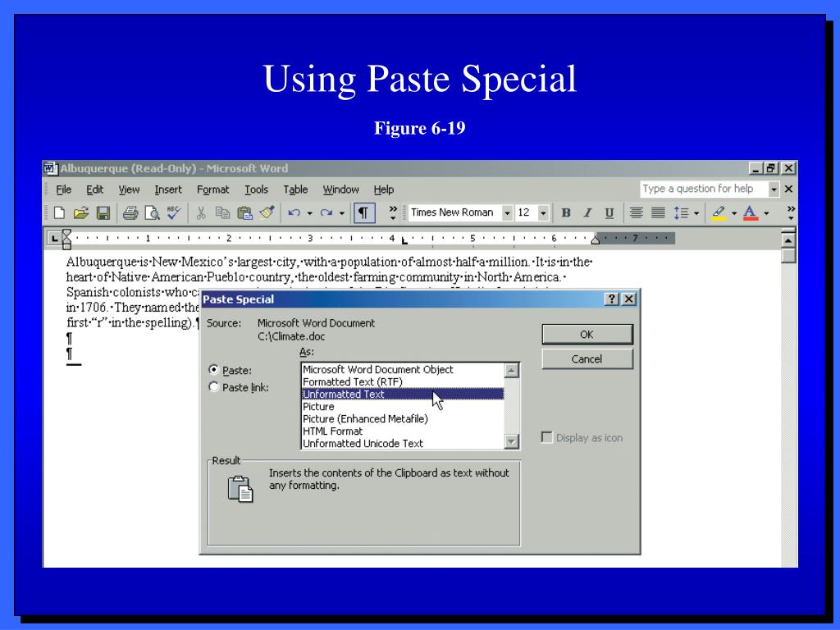This screenshot has width=840, height=630.
Task: Open the Help menu
Action: [384, 189]
